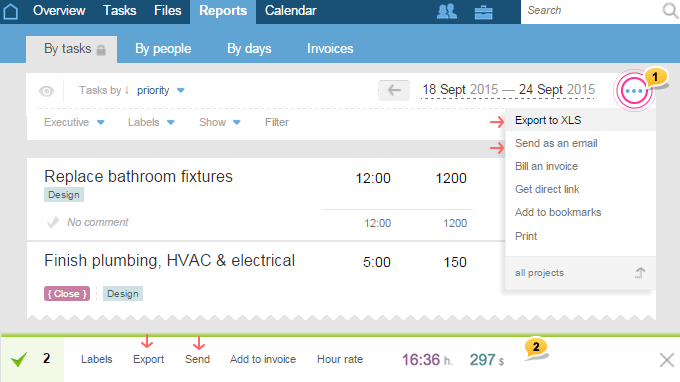
Task: Switch to the Tasks tab
Action: coord(119,10)
